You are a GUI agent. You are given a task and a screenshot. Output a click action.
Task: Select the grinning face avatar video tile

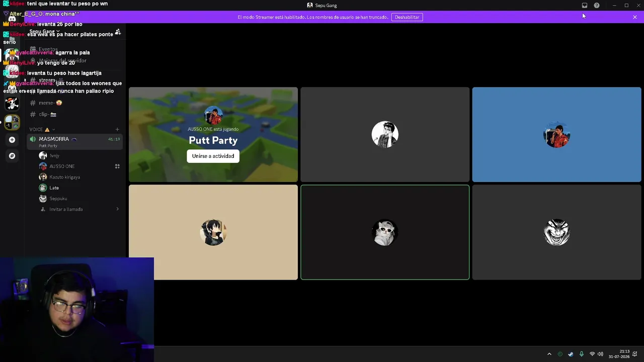point(556,232)
